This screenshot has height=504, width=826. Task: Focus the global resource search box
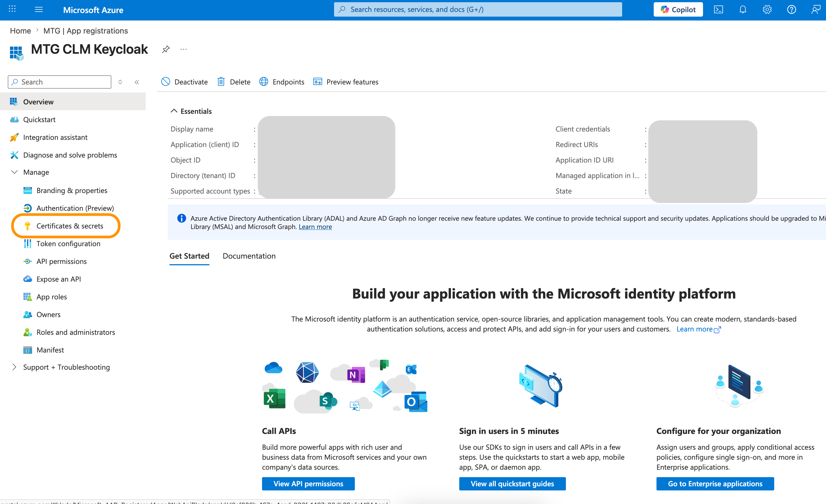point(478,9)
